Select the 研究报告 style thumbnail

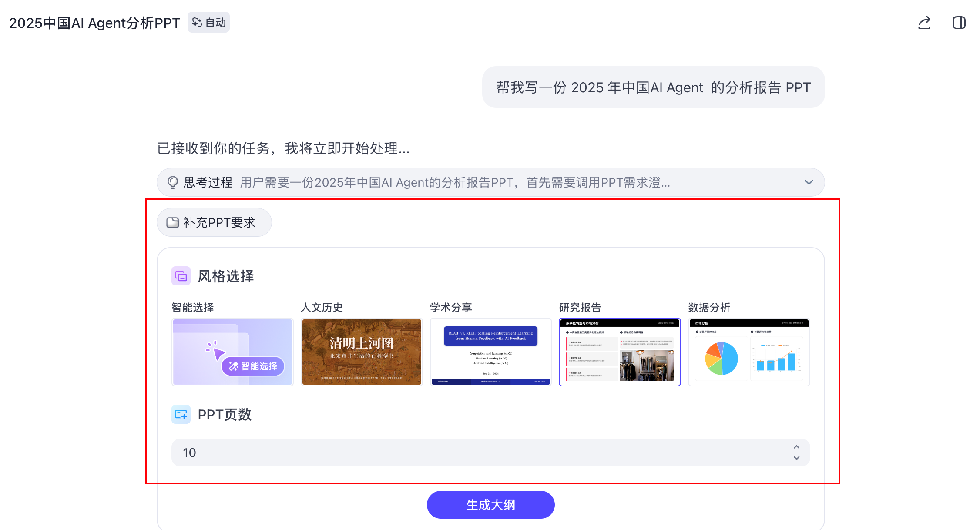620,352
